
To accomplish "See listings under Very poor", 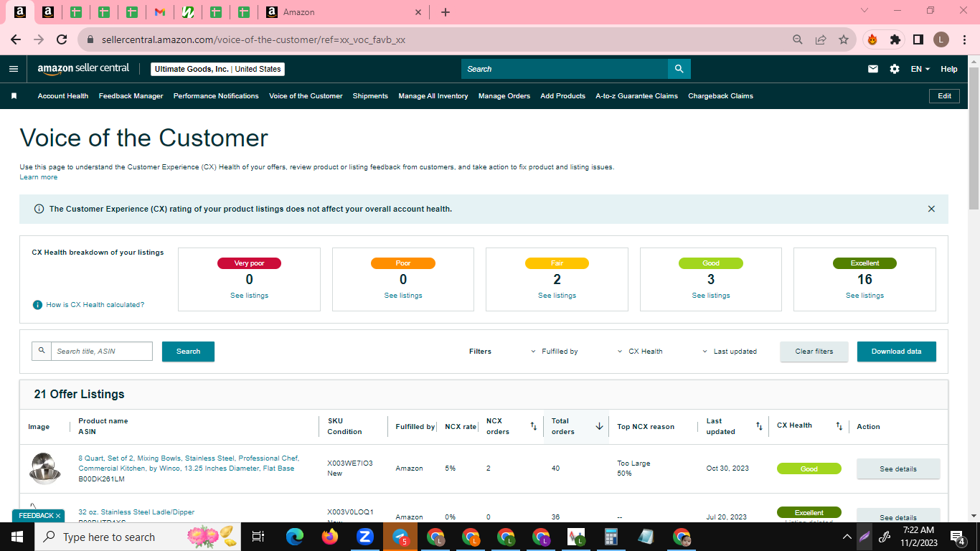I will [249, 296].
